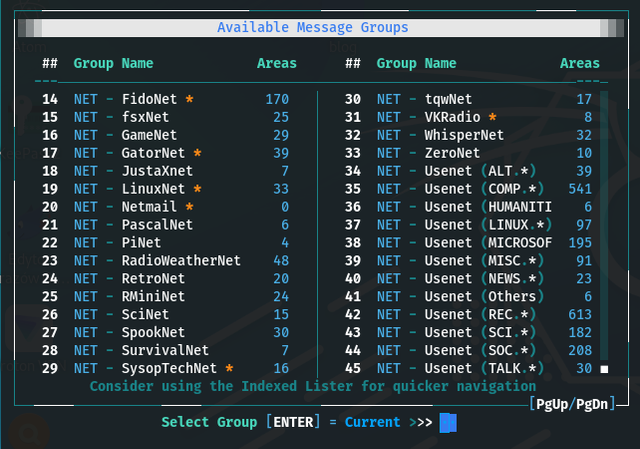Select the fsxNet group row
The width and height of the screenshot is (640, 449).
point(165,117)
